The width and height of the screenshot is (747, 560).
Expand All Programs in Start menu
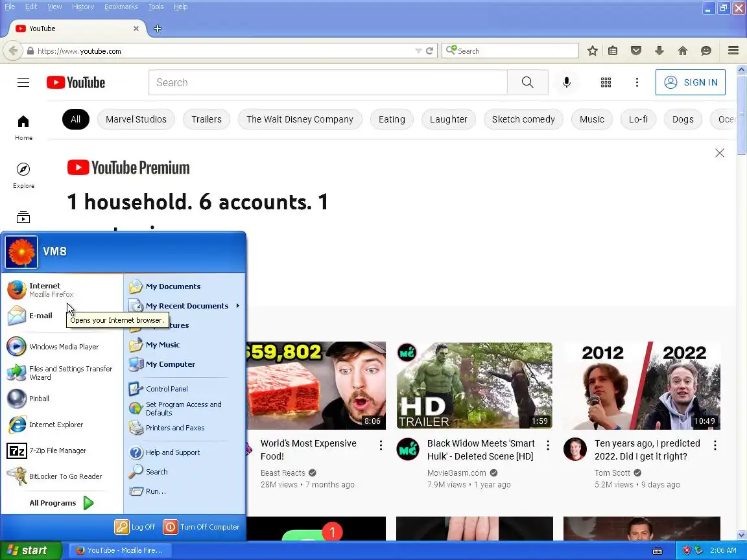point(62,503)
